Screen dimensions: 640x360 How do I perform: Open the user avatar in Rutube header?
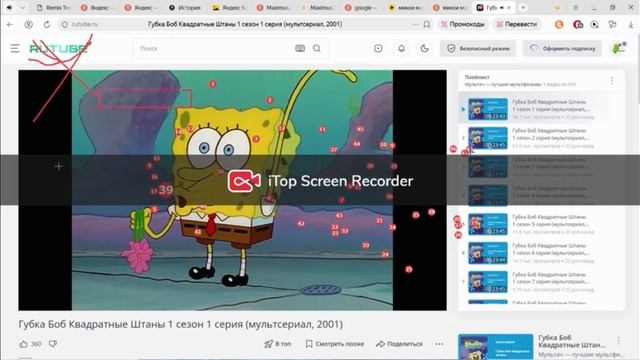coord(619,48)
